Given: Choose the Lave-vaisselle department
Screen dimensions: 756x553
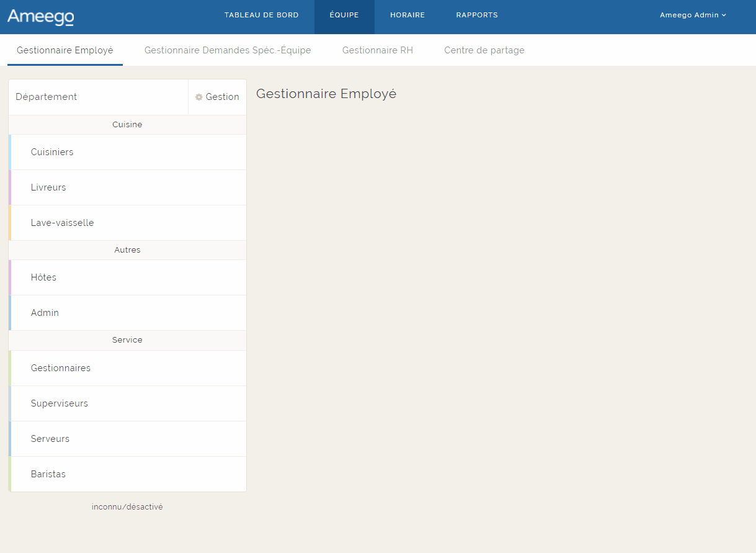Looking at the screenshot, I should pos(62,223).
